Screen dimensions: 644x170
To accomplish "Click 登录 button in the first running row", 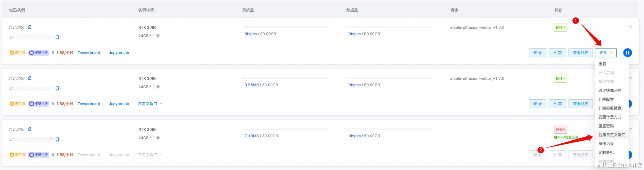I will point(537,53).
